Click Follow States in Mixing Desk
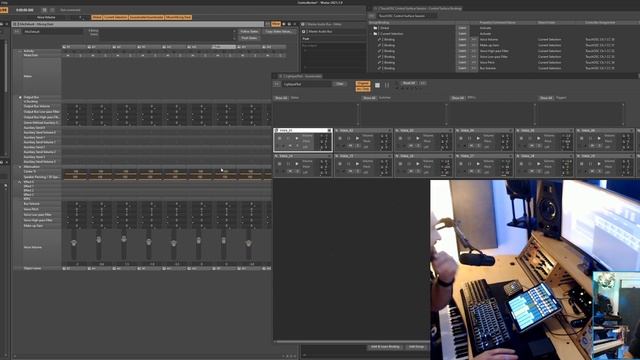The image size is (640, 360). point(249,31)
